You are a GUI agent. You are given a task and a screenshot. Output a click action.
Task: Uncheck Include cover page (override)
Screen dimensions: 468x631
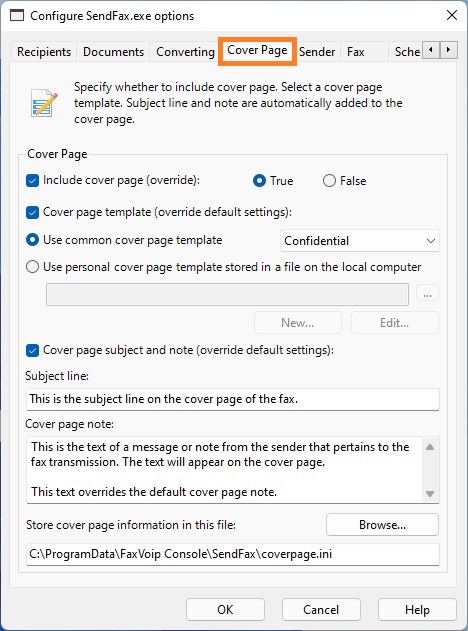[32, 181]
